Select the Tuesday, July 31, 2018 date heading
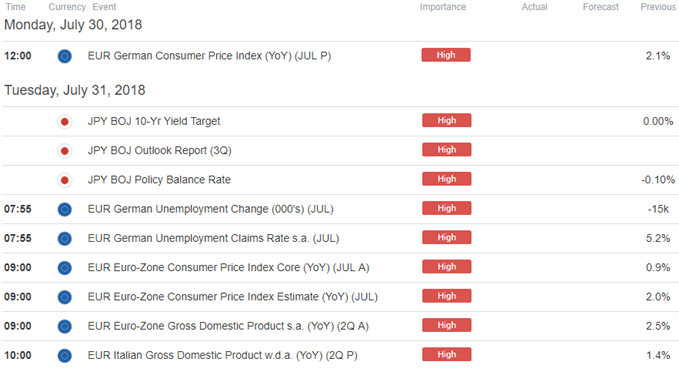The image size is (679, 368). (x=75, y=90)
